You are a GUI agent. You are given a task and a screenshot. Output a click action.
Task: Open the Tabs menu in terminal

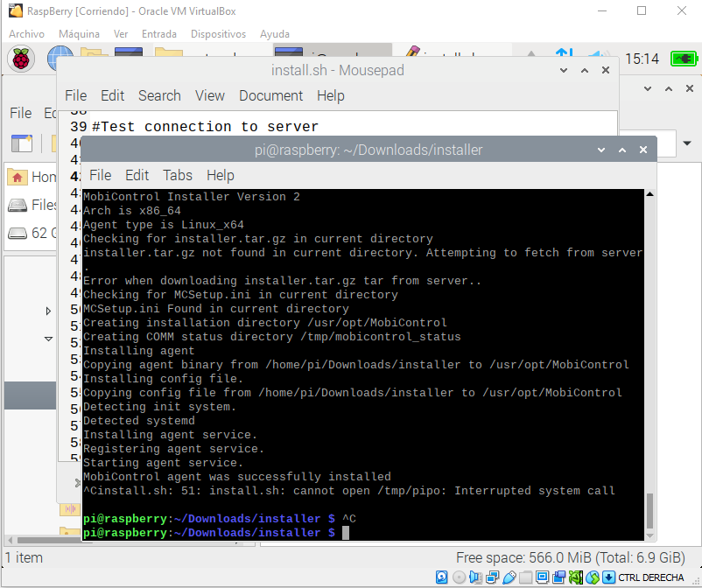[x=177, y=175]
